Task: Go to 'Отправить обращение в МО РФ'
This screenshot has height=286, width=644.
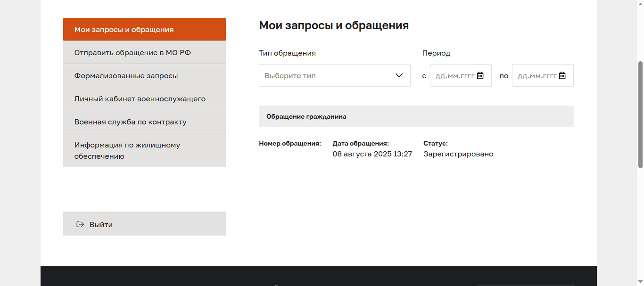Action: tap(144, 52)
